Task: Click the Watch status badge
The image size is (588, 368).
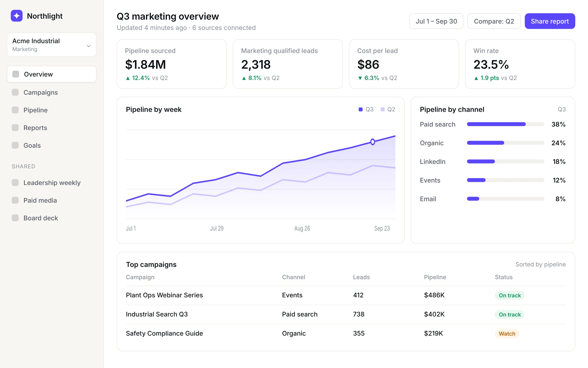Action: point(507,334)
